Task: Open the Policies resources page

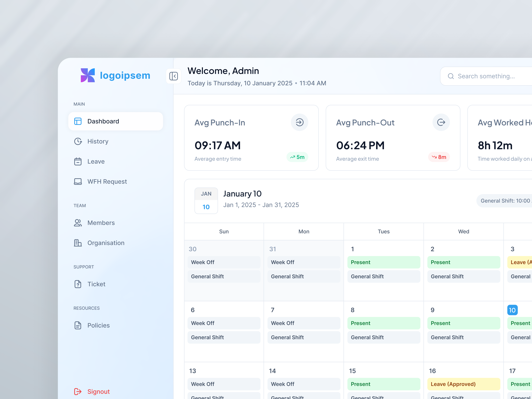Action: (116, 325)
